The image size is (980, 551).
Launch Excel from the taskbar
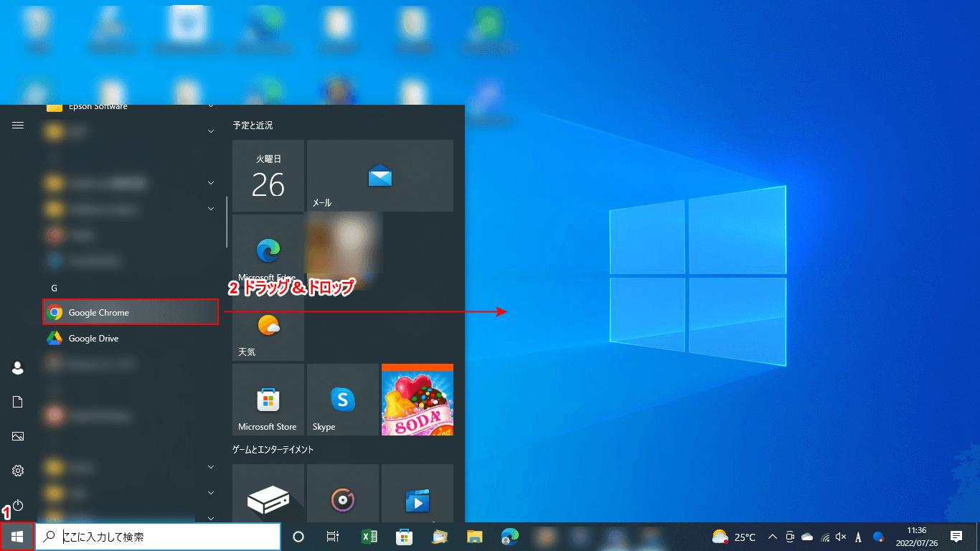(x=369, y=537)
